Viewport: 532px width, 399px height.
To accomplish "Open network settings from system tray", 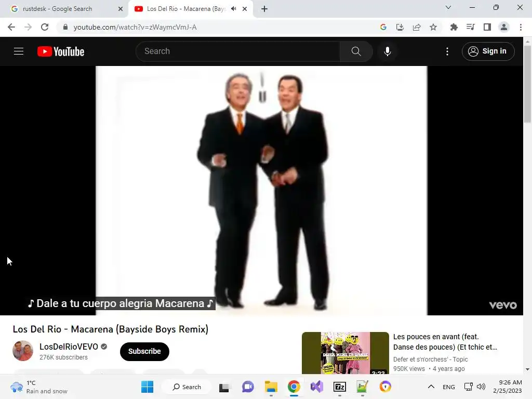I will click(469, 387).
